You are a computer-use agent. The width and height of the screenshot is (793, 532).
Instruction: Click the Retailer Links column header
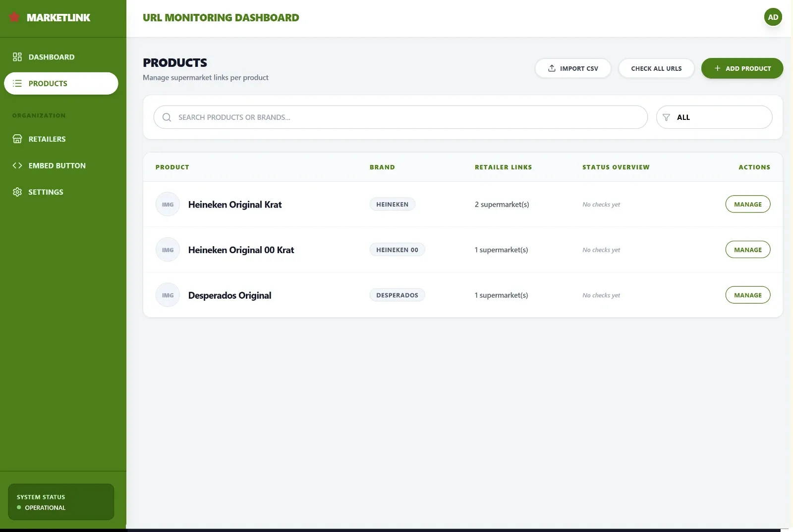tap(504, 167)
